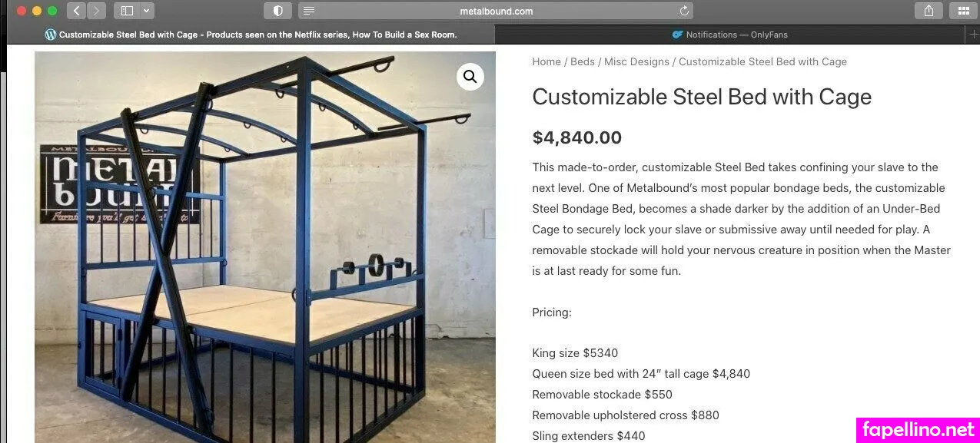Viewport: 980px width, 443px height.
Task: Click the forward navigation arrow
Action: (x=96, y=11)
